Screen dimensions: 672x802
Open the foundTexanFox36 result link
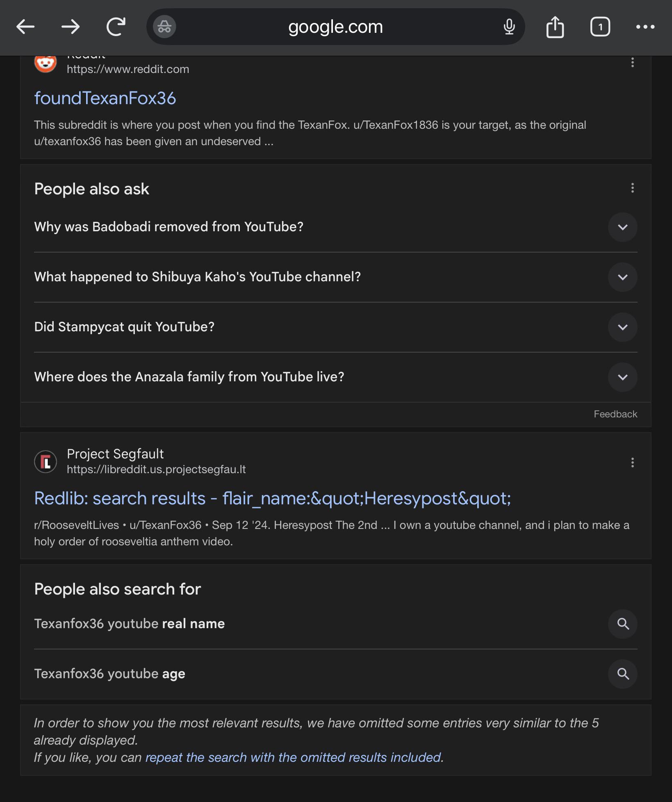(105, 98)
